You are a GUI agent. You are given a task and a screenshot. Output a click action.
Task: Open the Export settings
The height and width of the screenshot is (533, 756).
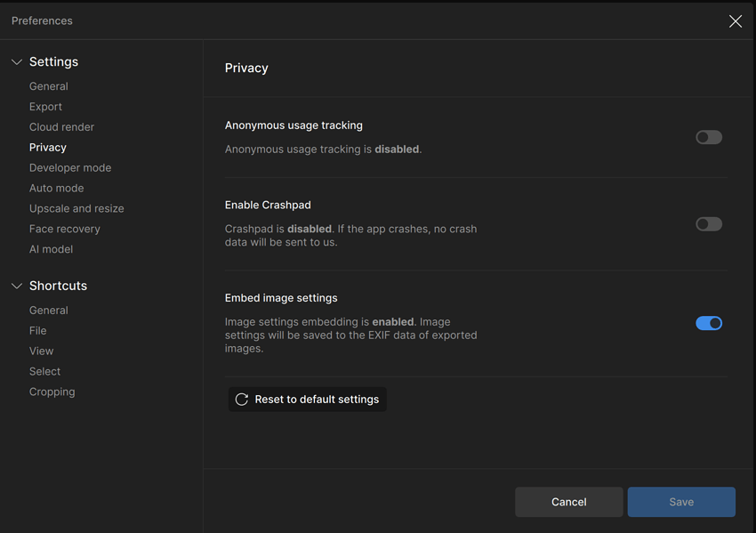point(45,106)
